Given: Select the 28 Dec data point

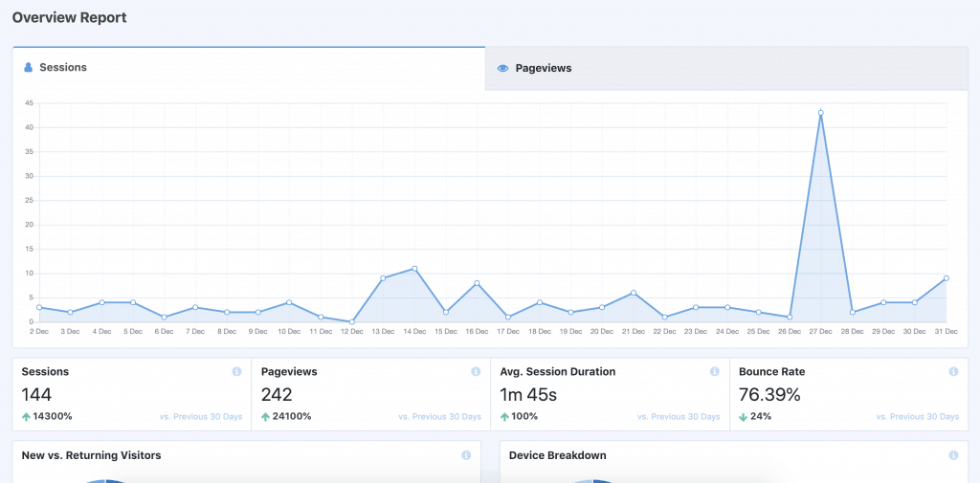Looking at the screenshot, I should [x=852, y=313].
